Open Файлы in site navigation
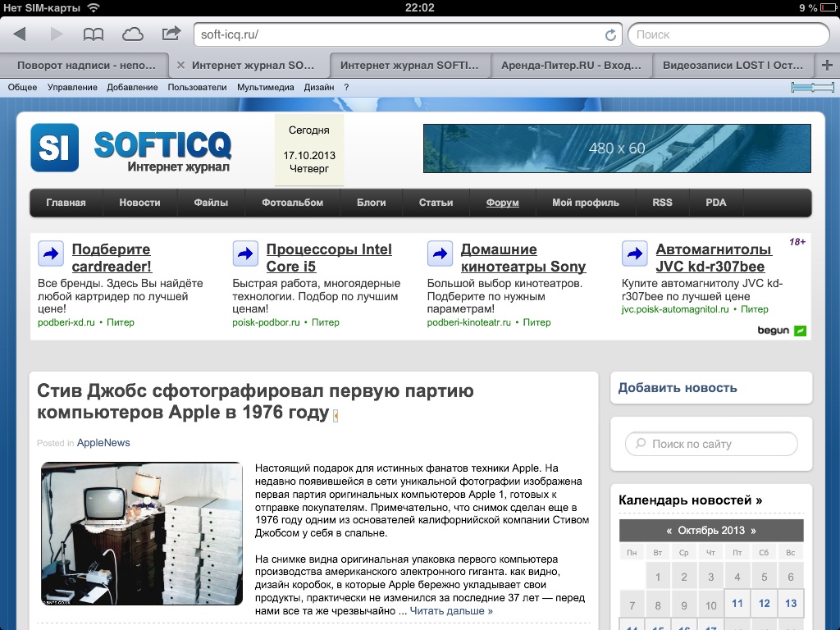The height and width of the screenshot is (630, 840). coord(211,203)
